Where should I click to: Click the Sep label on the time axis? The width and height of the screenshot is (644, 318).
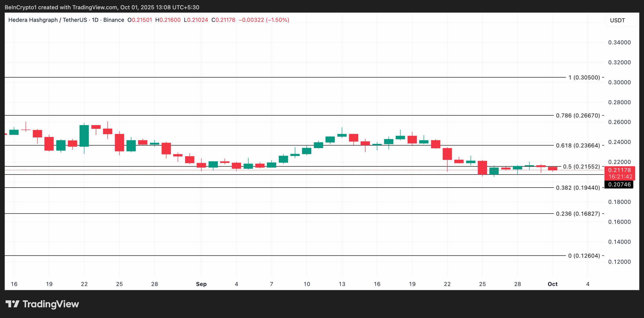click(x=201, y=284)
